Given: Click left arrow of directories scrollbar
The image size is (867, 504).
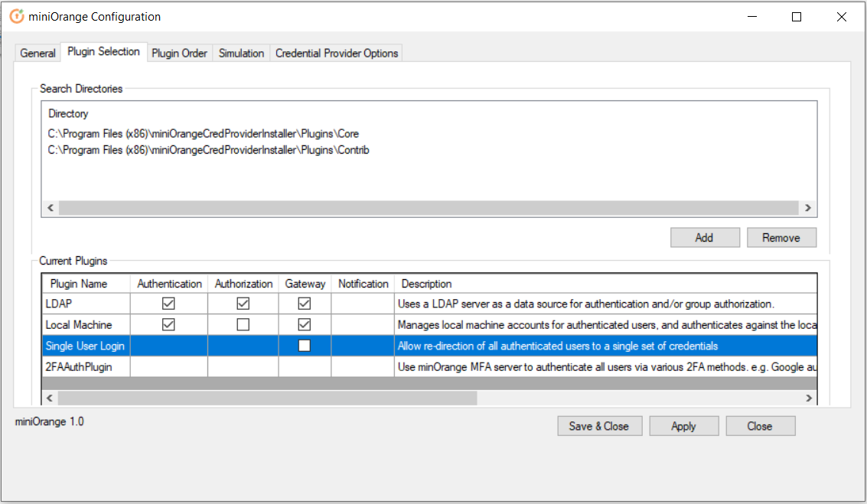Looking at the screenshot, I should pyautogui.click(x=51, y=208).
